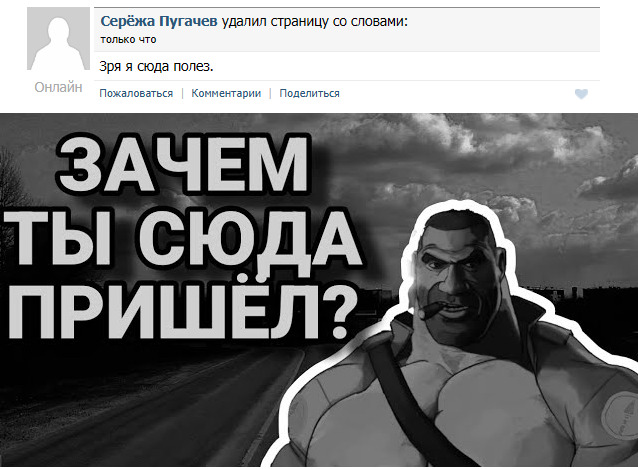Image resolution: width=638 pixels, height=469 pixels.
Task: Open the Комментарии section
Action: (226, 93)
